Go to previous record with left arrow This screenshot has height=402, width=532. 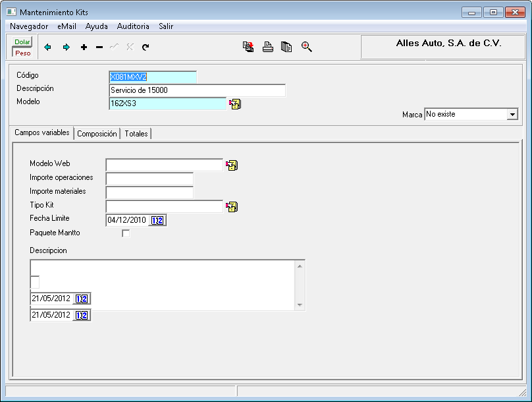(47, 47)
